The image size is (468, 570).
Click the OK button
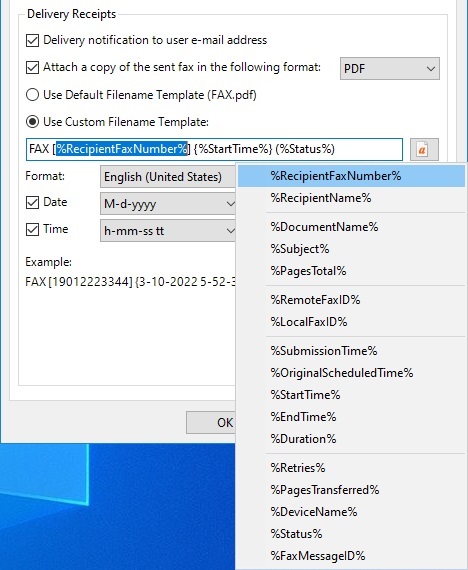click(x=211, y=422)
